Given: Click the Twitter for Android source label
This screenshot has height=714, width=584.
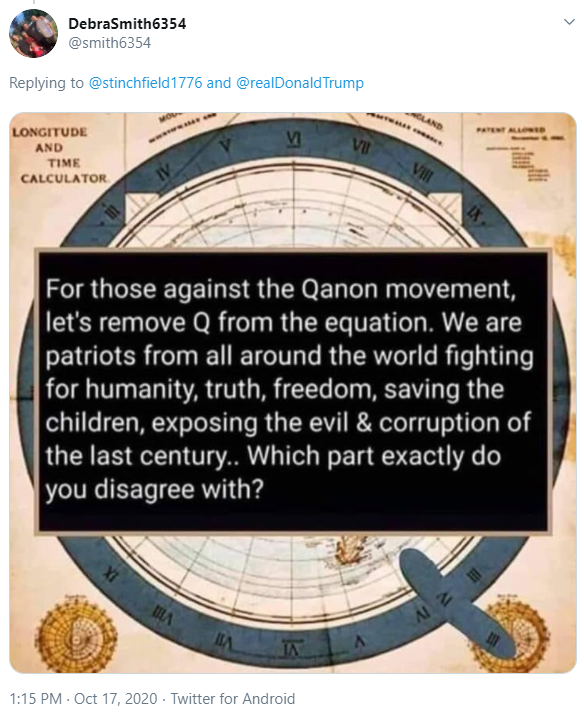Looking at the screenshot, I should pos(233,699).
